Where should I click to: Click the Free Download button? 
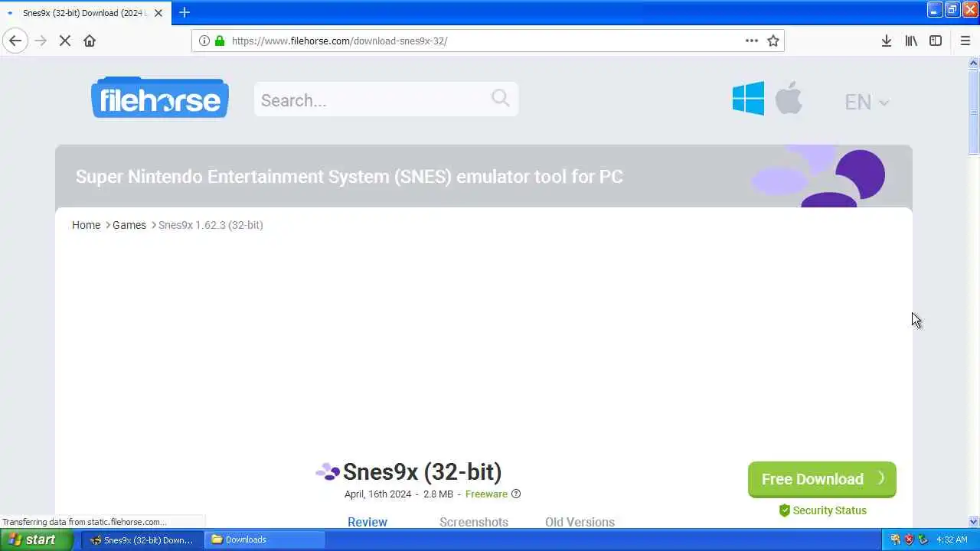tap(822, 479)
